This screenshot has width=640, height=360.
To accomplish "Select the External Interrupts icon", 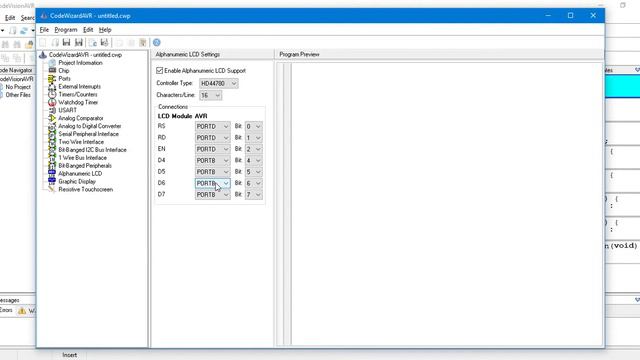I will coord(52,87).
